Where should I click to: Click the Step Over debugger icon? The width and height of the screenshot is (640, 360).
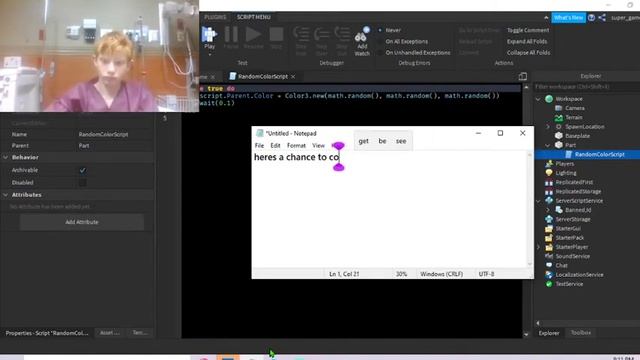322,34
